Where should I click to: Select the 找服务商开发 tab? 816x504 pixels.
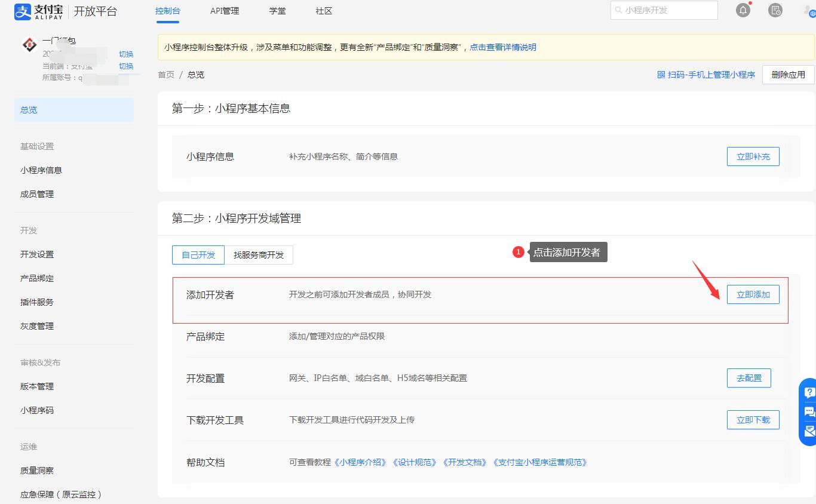259,255
